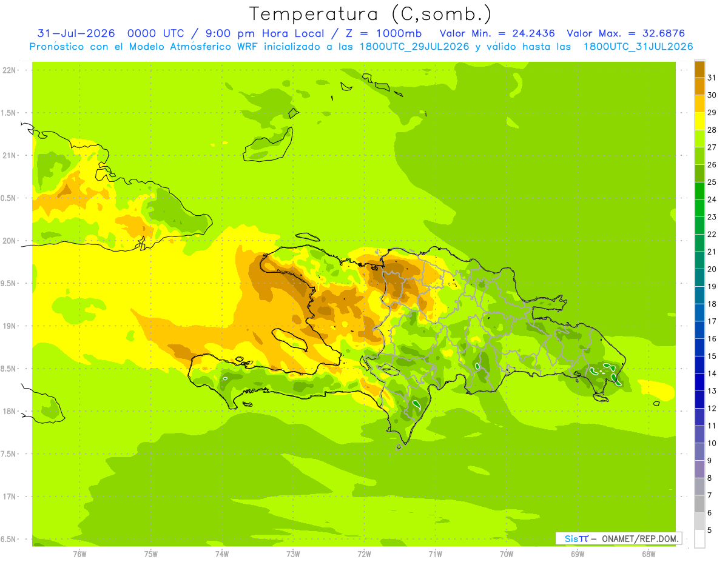728x562 pixels.
Task: Click the "75W" longitude label
Action: pyautogui.click(x=151, y=554)
